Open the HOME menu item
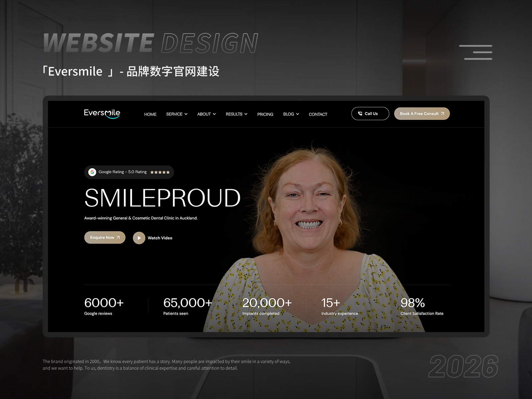Screen dimensions: 532x399 click(x=150, y=114)
